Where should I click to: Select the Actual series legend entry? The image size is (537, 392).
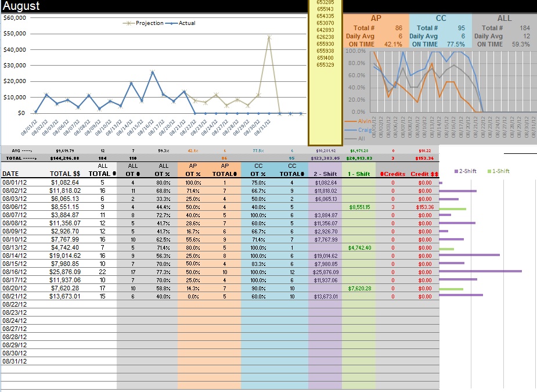pyautogui.click(x=186, y=23)
